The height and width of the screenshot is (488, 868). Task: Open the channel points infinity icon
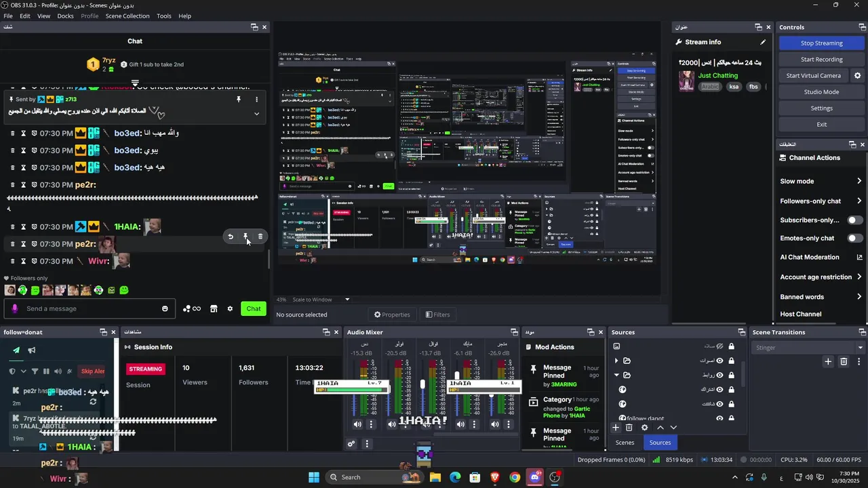[192, 309]
